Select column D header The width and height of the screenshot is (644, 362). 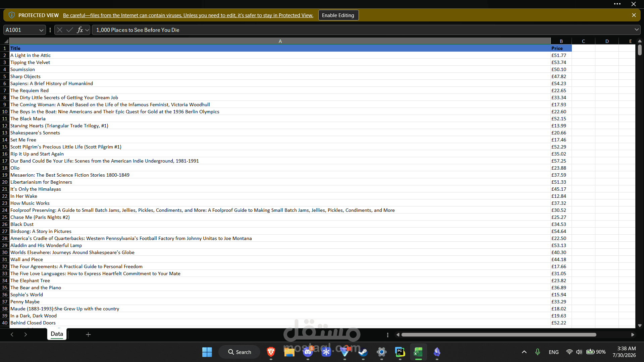[x=607, y=41]
